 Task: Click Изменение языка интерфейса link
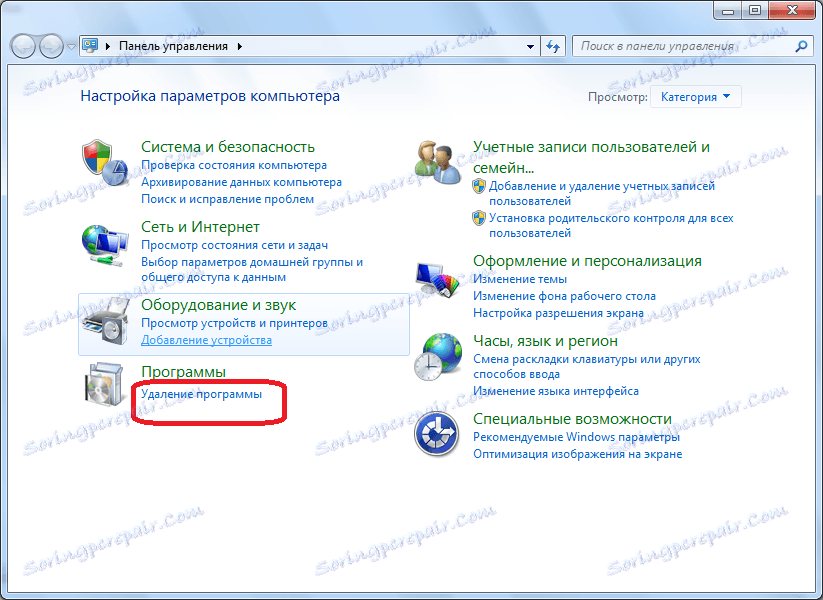click(555, 391)
